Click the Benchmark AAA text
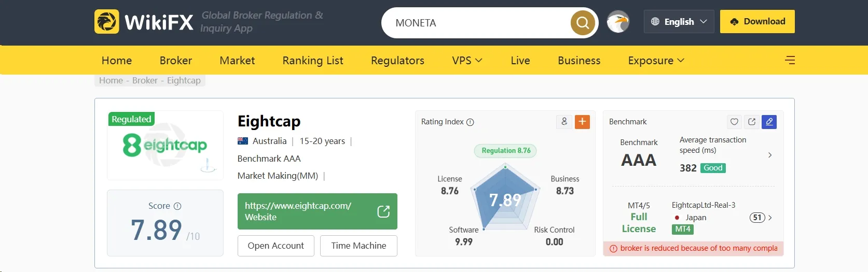 (269, 159)
